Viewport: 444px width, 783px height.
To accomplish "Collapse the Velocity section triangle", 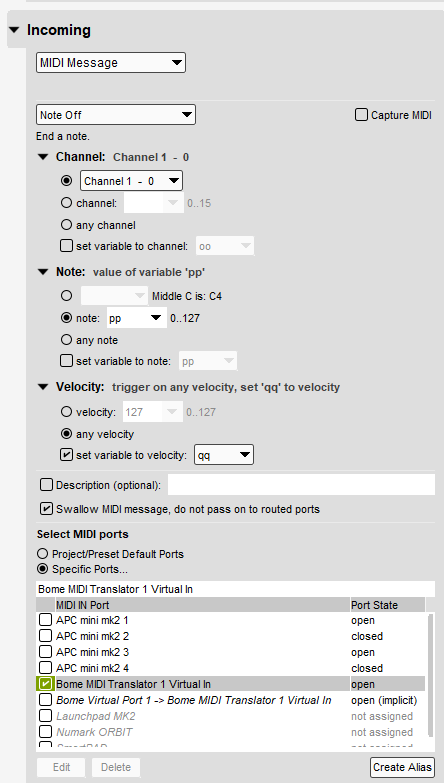I will click(x=43, y=387).
